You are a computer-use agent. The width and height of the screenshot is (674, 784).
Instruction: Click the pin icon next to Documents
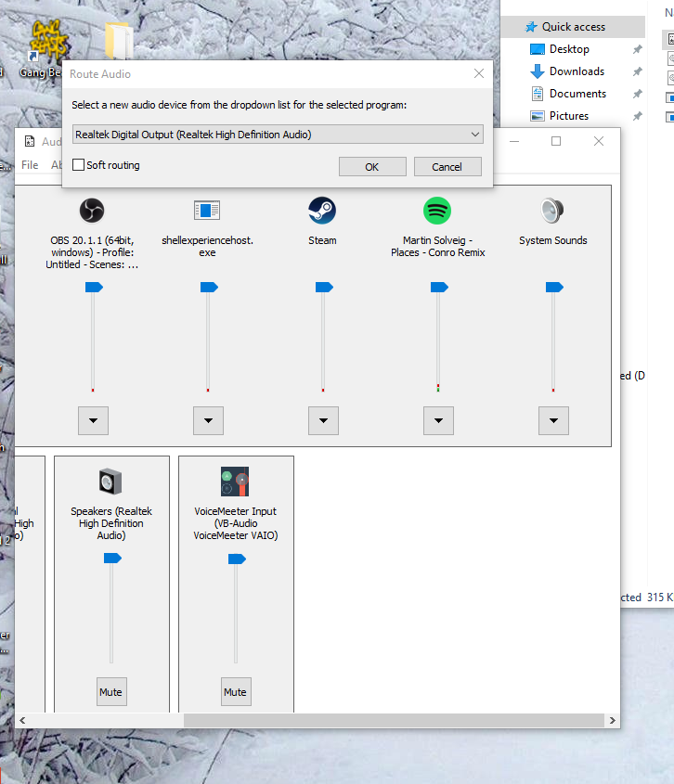(638, 94)
